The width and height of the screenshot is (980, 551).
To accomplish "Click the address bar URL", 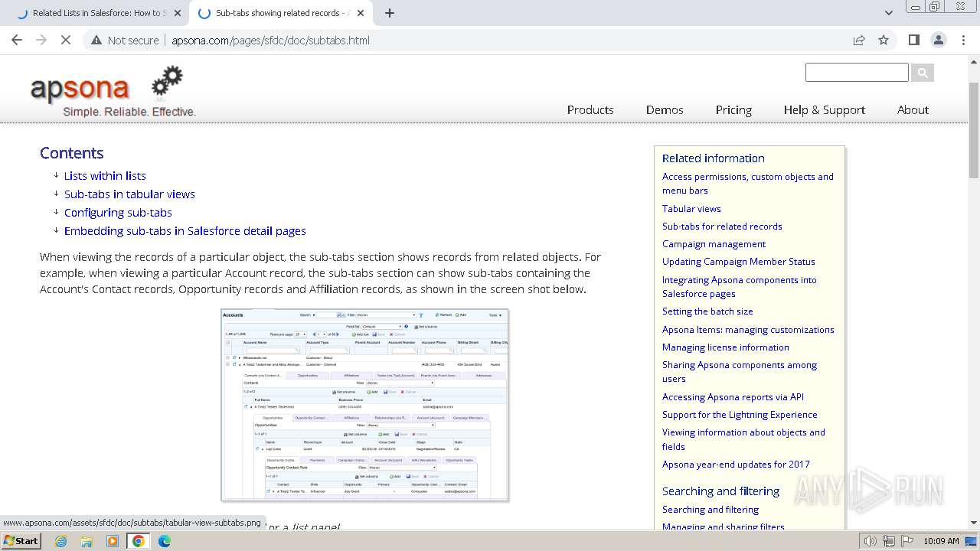I will [x=270, y=40].
